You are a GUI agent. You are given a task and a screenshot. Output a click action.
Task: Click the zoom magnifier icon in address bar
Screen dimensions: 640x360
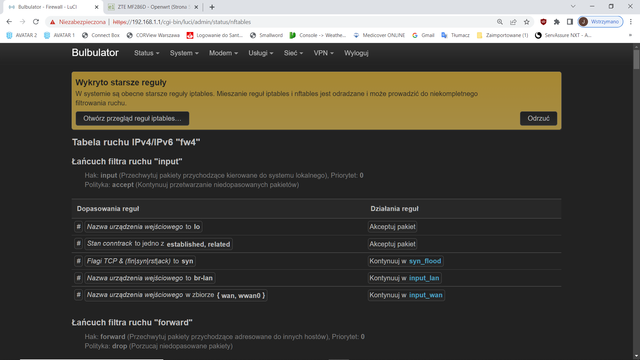tap(500, 22)
